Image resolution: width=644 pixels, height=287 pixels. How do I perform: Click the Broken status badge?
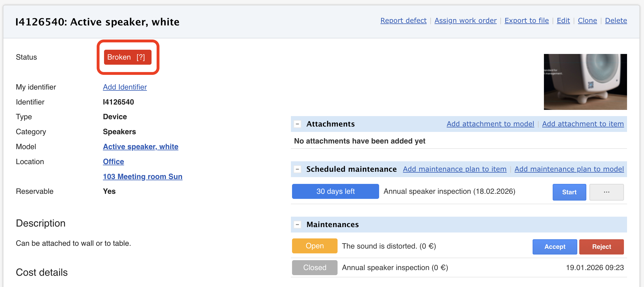[128, 57]
